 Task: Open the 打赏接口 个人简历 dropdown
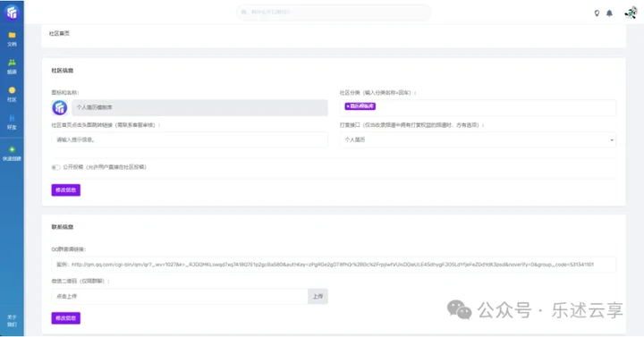(478, 140)
